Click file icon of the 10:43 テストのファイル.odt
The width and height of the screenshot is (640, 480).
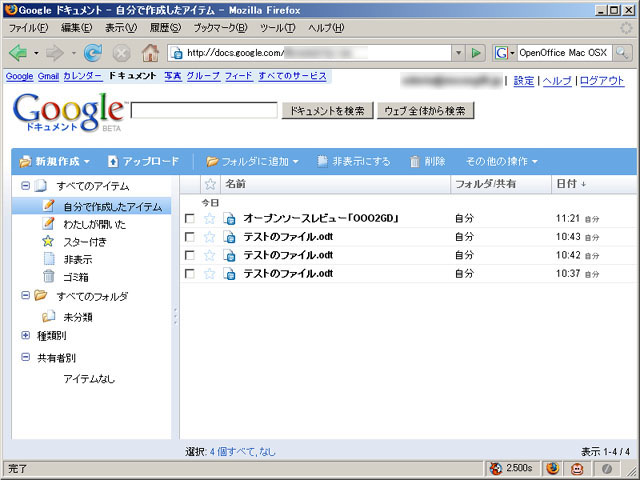point(229,237)
